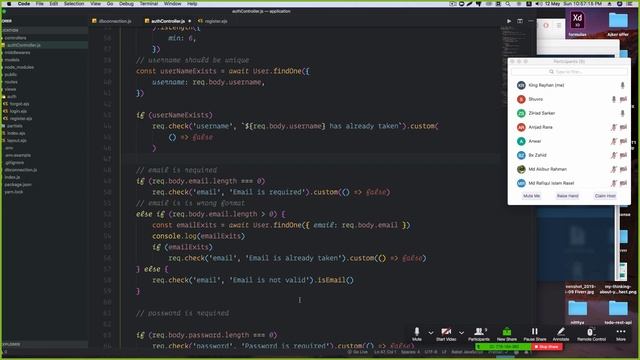Click green meeting ID indicator
Image resolution: width=640 pixels, height=360 pixels.
[504, 347]
